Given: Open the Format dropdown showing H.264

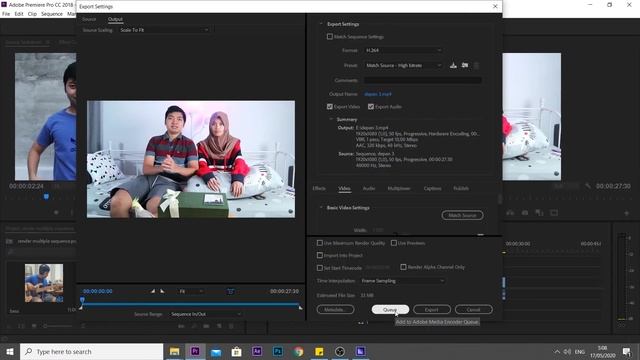Looking at the screenshot, I should [x=403, y=50].
